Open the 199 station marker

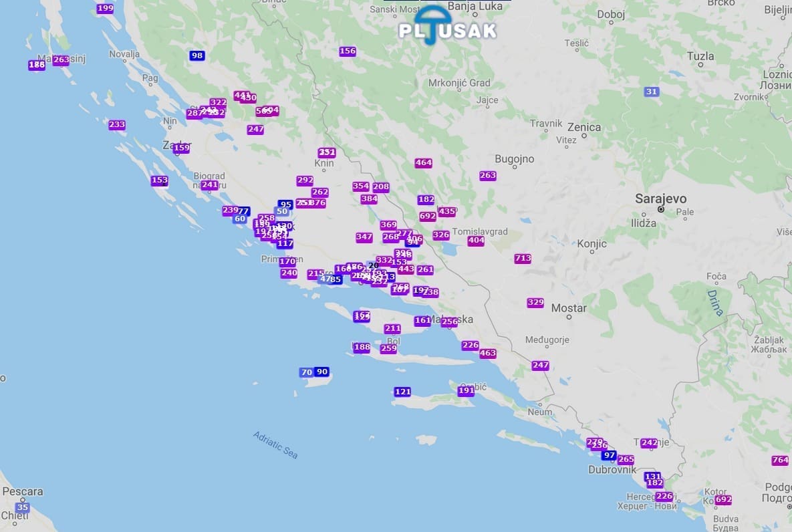(105, 9)
